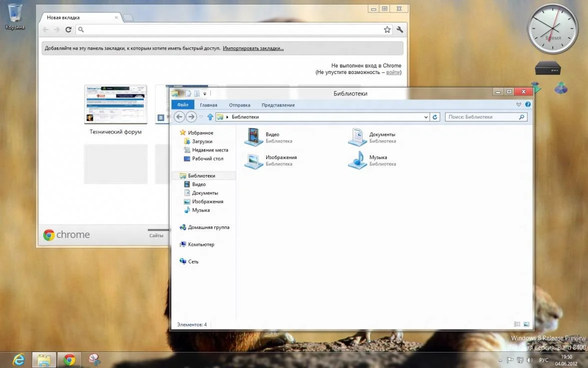Open Internet Explorer from the taskbar

coord(18,359)
